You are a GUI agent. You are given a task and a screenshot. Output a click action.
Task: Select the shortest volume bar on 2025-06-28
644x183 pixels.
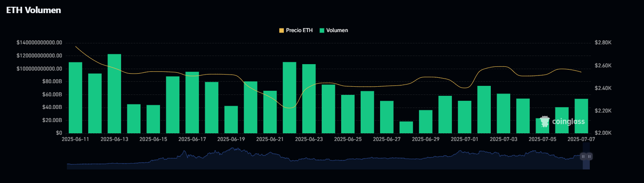pyautogui.click(x=406, y=127)
